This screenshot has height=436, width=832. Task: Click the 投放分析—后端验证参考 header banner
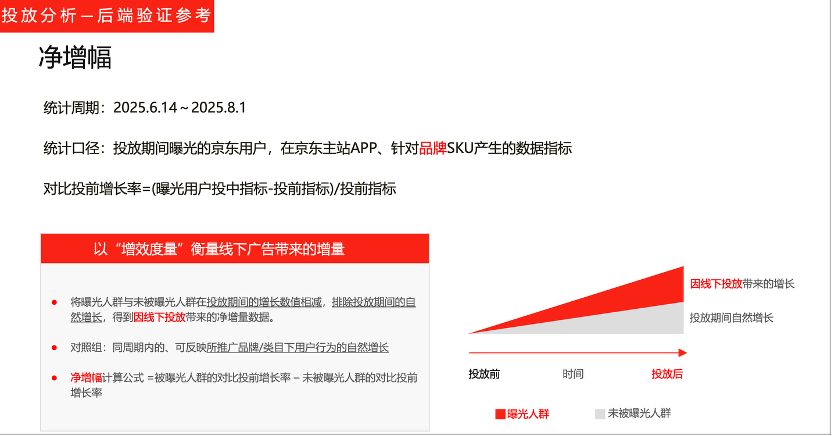pyautogui.click(x=107, y=16)
